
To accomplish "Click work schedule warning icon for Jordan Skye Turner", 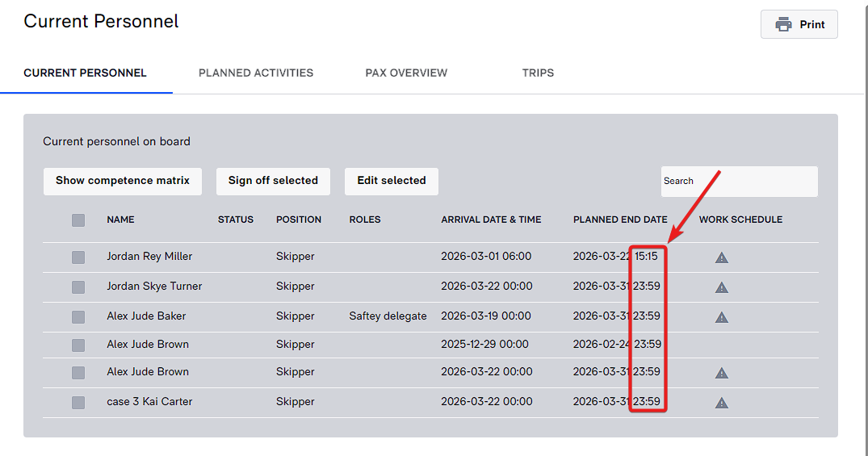I will point(722,287).
